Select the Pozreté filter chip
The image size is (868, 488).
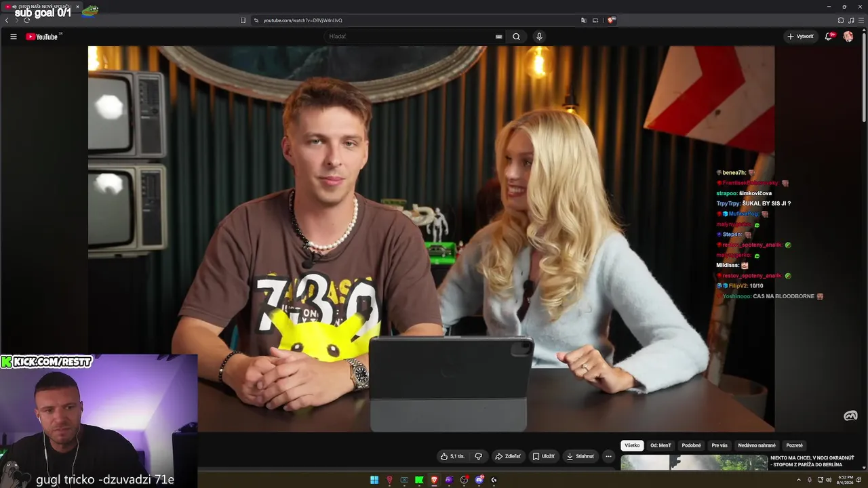[794, 445]
